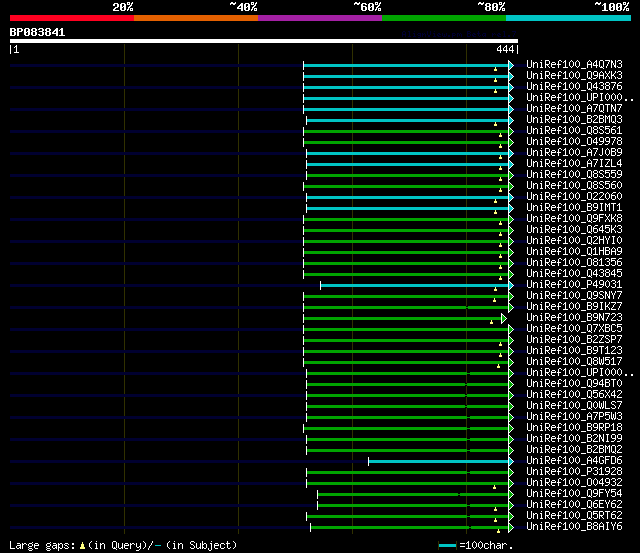Click the yellow gap triangle on UniRef100_B9N723 row
The width and height of the screenshot is (640, 553).
pos(491,322)
